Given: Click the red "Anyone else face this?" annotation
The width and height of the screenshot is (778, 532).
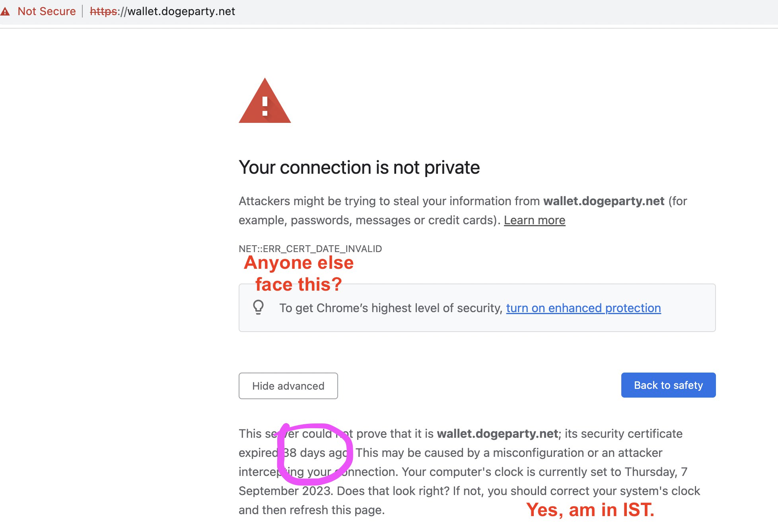Looking at the screenshot, I should 299,274.
